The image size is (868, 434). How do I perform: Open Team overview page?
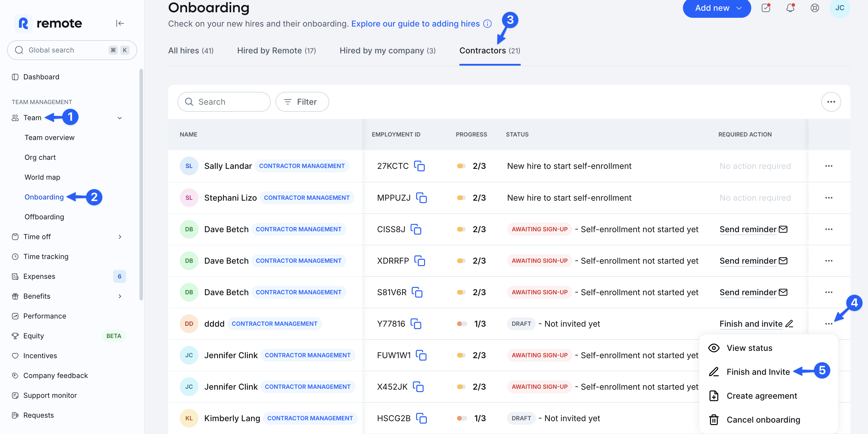point(50,137)
